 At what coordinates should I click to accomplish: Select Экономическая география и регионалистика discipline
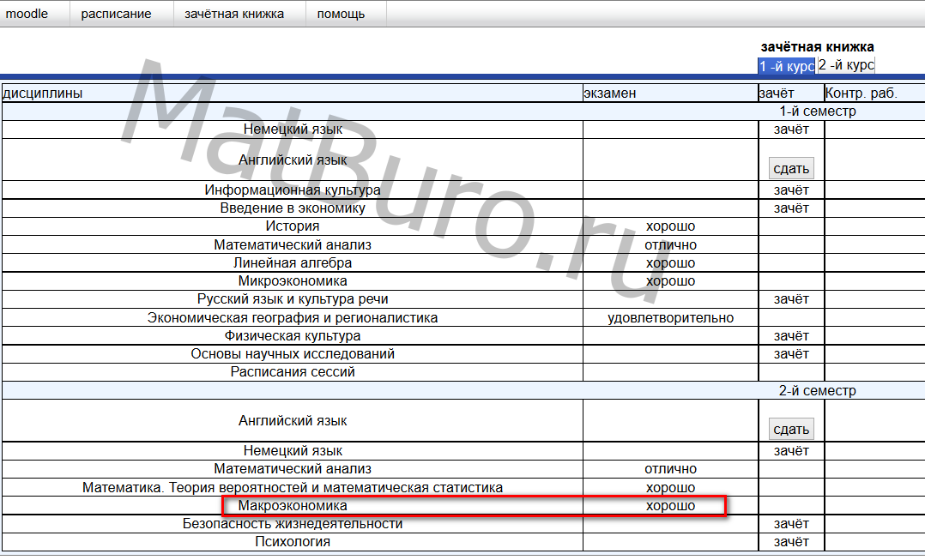point(293,318)
